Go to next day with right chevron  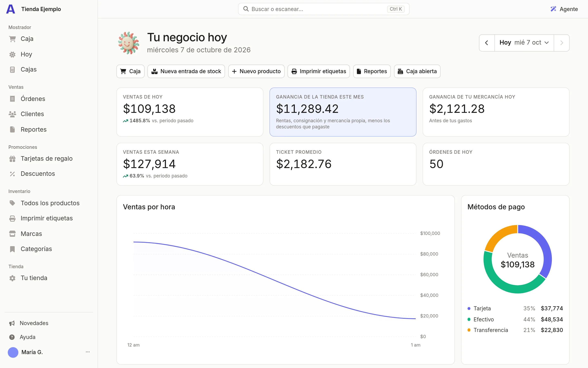point(561,43)
